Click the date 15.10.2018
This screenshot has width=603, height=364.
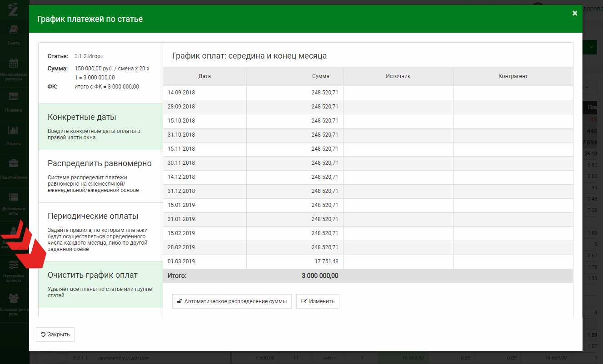point(181,121)
